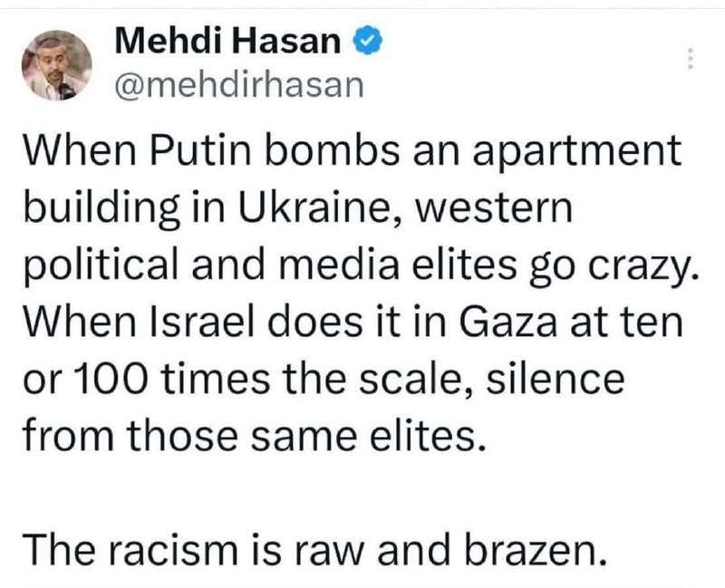
Task: Click the display name Mehdi Hasan
Action: pos(228,41)
